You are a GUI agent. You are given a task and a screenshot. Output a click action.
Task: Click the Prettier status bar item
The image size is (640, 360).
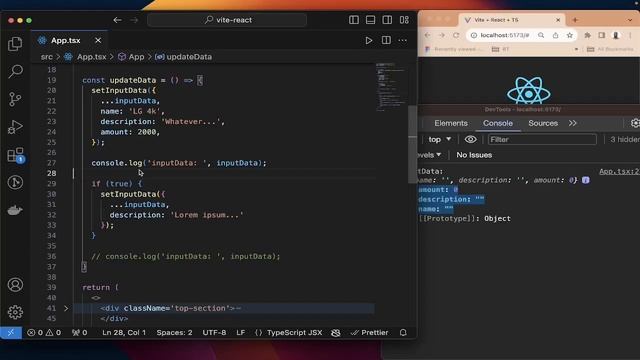coord(369,333)
